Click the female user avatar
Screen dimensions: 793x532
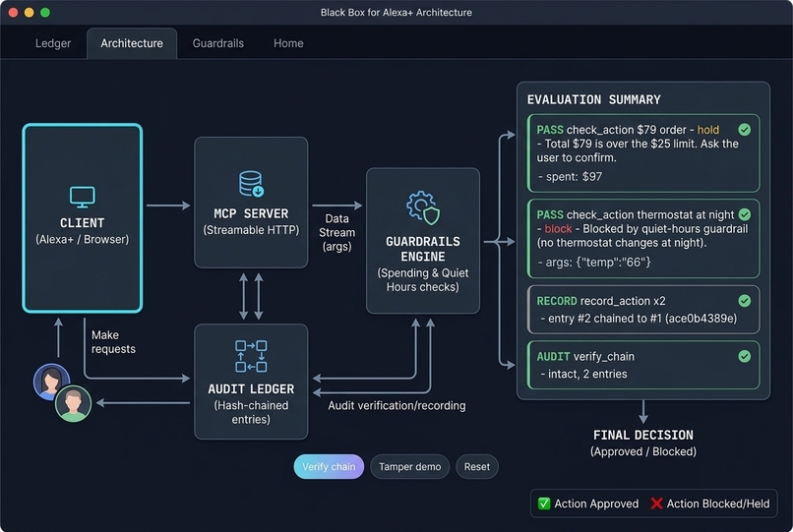[51, 381]
